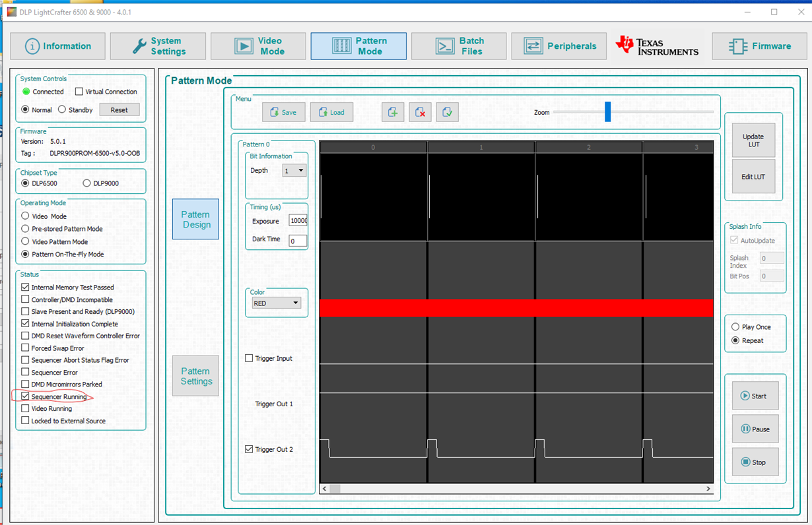
Task: Click Forced Swap Error checkbox
Action: 25,348
